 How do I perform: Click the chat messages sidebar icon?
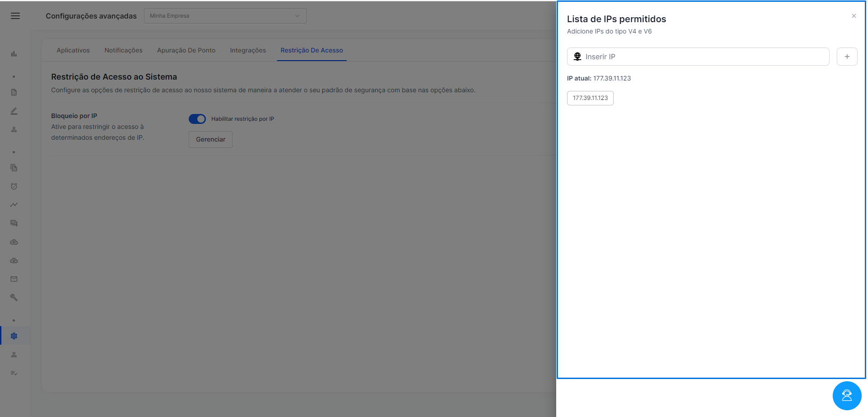coord(14,223)
